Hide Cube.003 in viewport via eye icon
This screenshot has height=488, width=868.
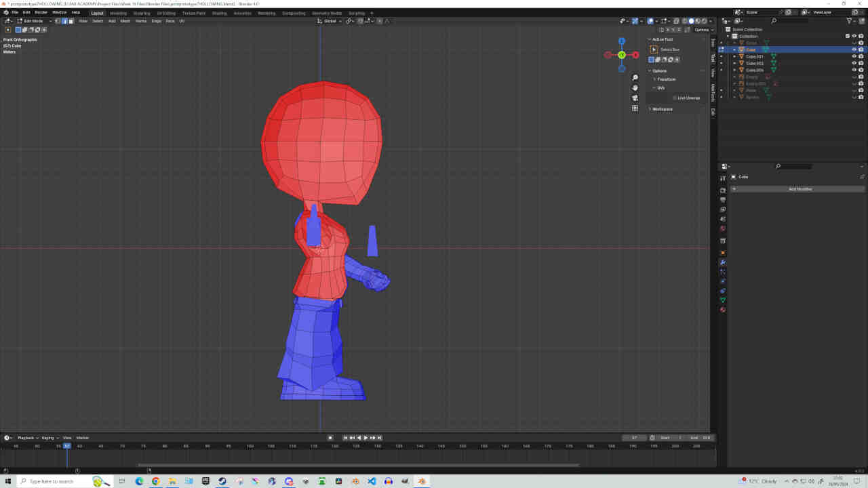pyautogui.click(x=854, y=63)
